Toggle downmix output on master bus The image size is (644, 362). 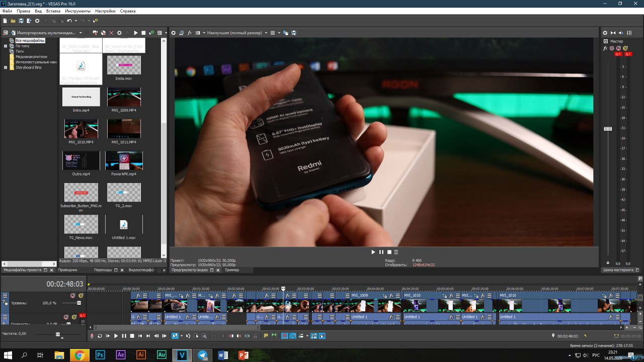[x=613, y=33]
